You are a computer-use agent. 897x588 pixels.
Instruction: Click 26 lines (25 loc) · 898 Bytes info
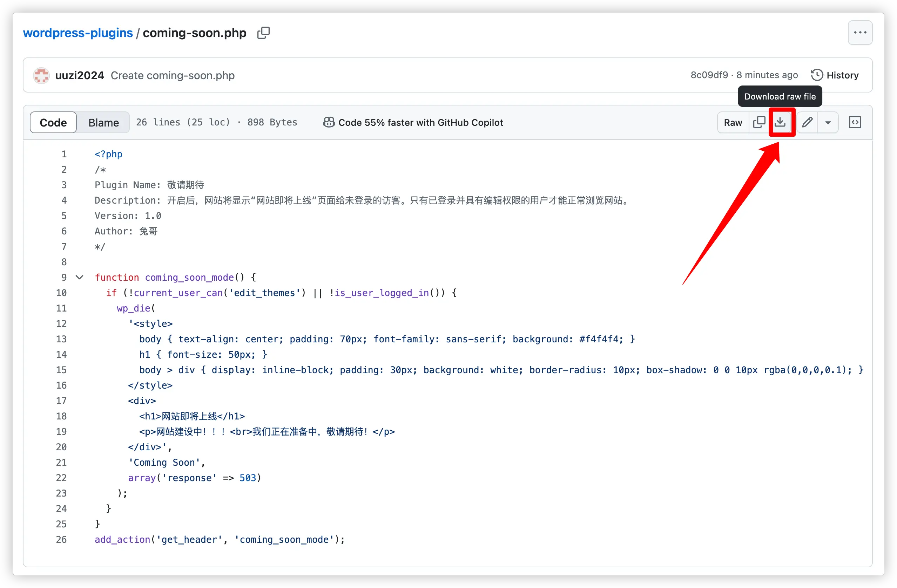216,122
